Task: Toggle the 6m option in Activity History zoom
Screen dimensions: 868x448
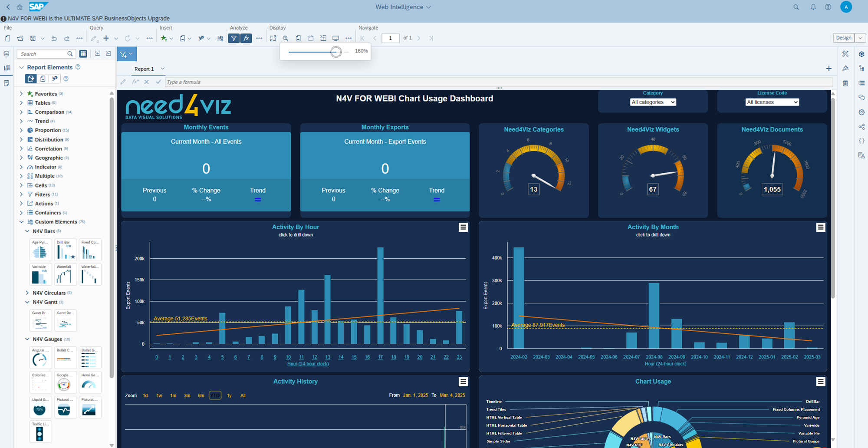Action: click(x=201, y=395)
